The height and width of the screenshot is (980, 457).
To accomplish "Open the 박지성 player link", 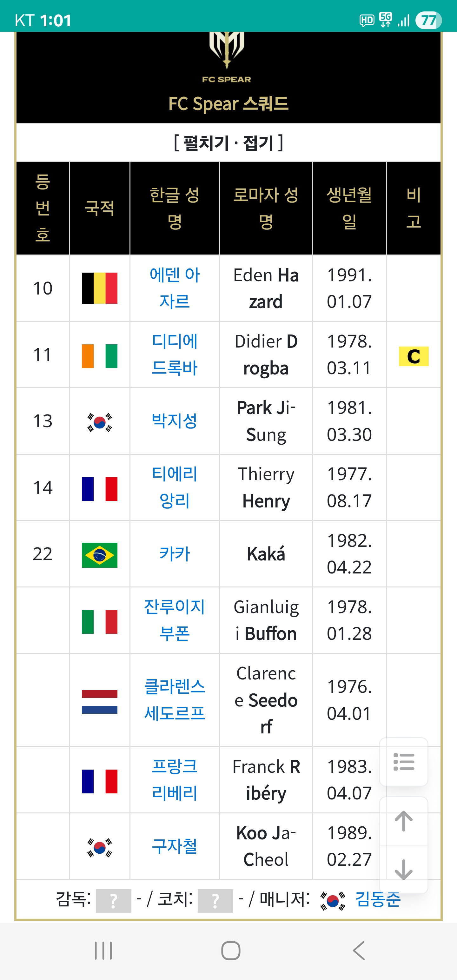I will point(175,421).
